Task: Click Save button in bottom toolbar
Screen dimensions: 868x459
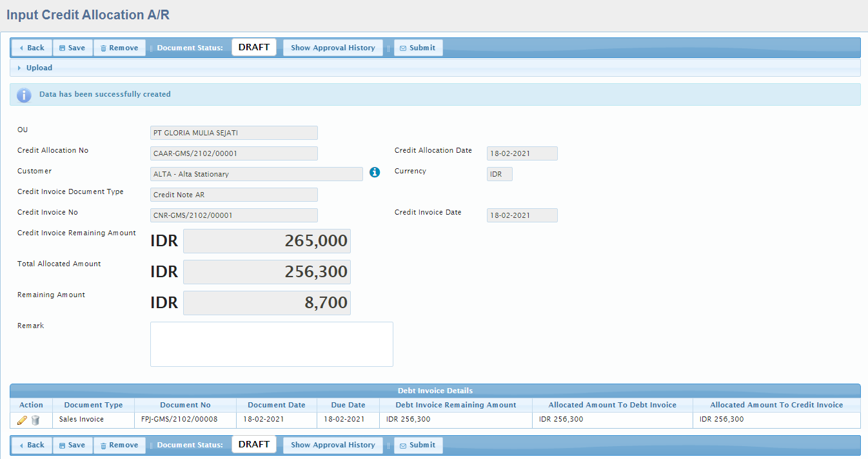Action: [x=72, y=445]
